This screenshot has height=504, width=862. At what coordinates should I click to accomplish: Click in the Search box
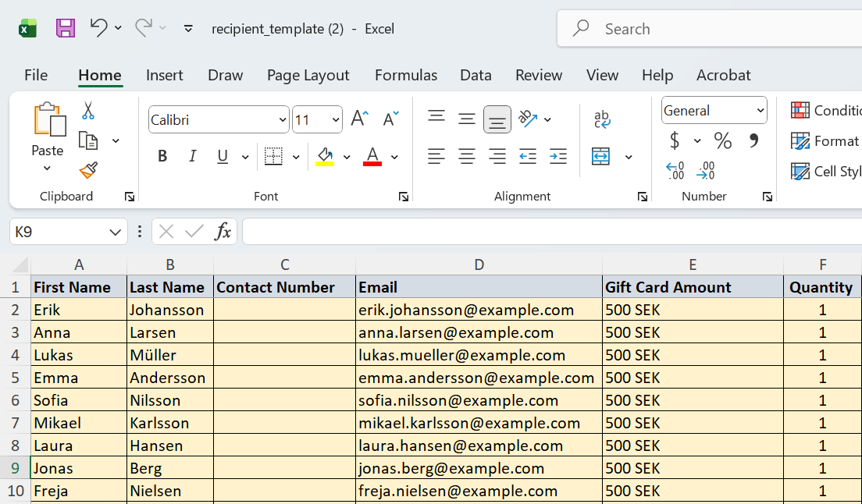pos(709,29)
